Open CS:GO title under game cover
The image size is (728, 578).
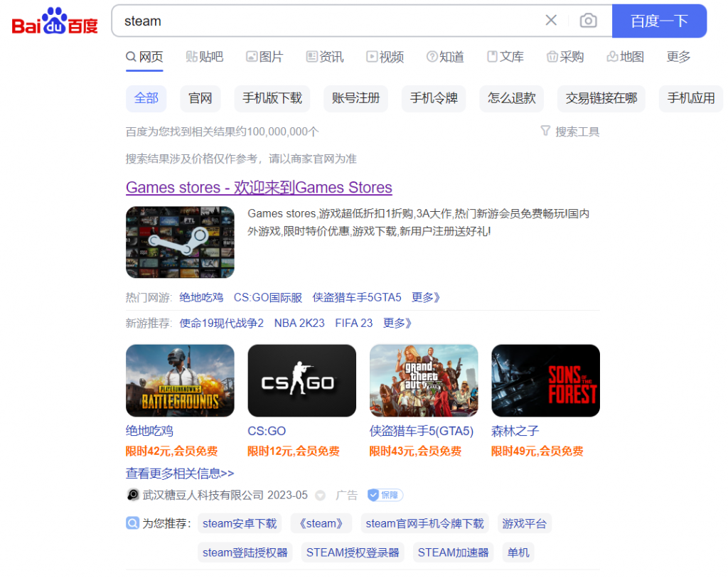click(x=267, y=432)
